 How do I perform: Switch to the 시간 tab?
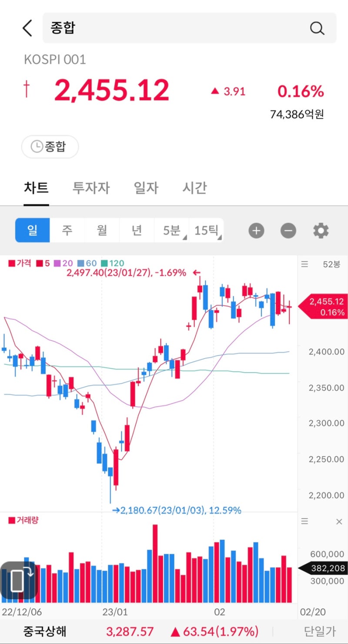point(194,187)
